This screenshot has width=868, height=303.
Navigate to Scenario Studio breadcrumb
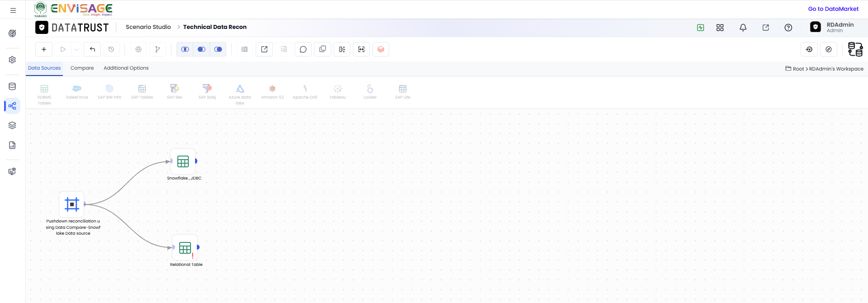[x=148, y=27]
